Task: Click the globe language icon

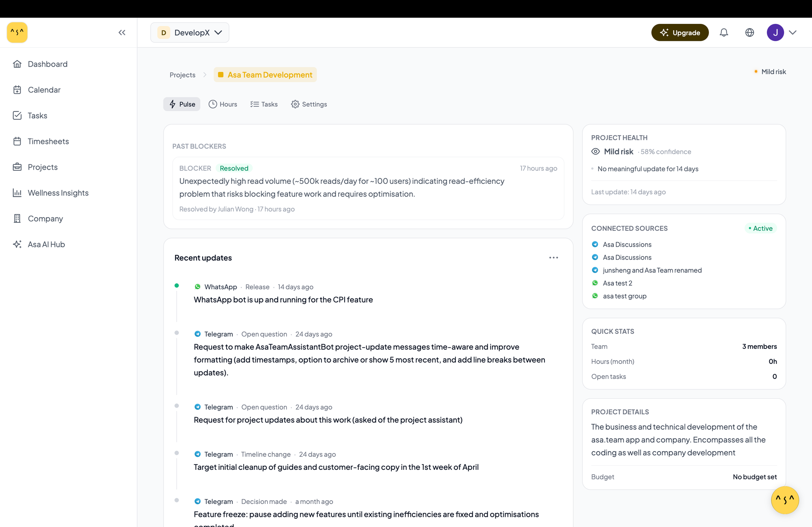Action: 749,32
